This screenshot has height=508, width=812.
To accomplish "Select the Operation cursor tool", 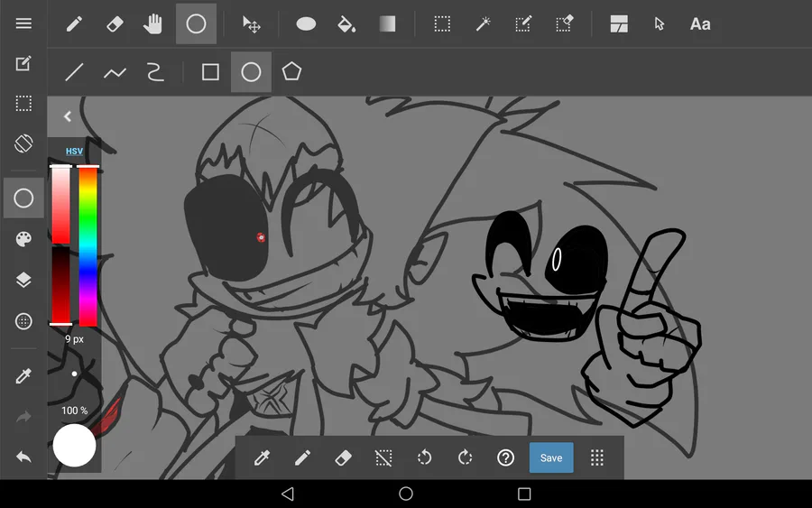I will pos(659,23).
